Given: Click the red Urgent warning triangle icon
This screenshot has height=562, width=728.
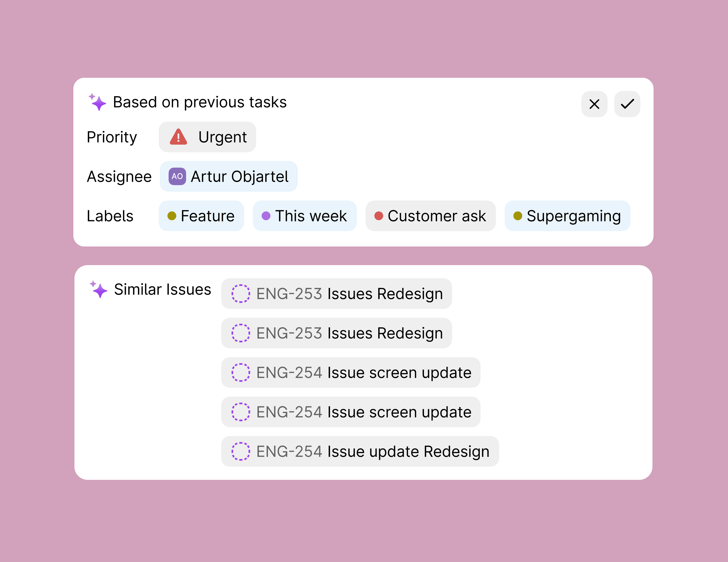Looking at the screenshot, I should tap(178, 137).
